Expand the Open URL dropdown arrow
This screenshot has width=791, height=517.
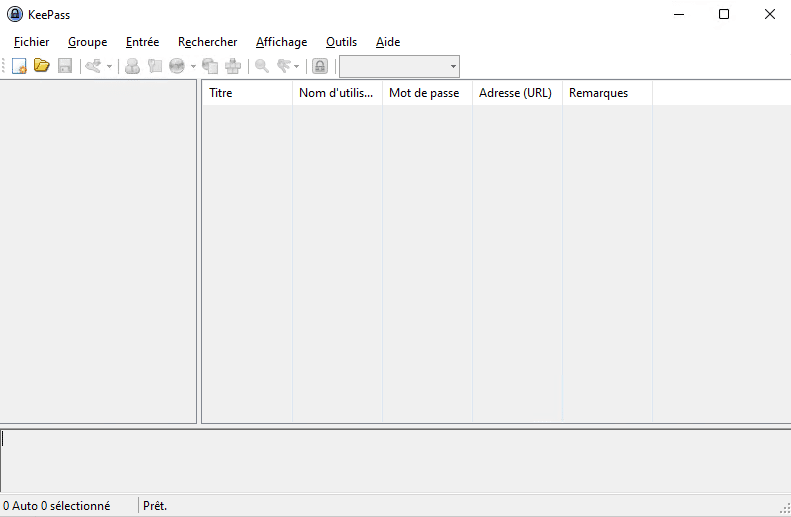click(193, 66)
